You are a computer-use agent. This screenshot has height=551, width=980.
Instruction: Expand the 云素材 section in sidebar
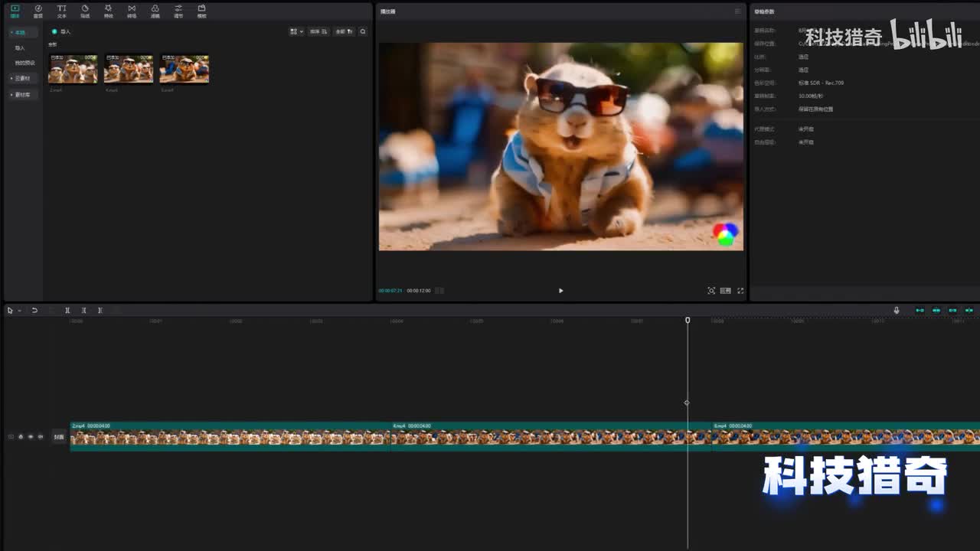(x=21, y=78)
